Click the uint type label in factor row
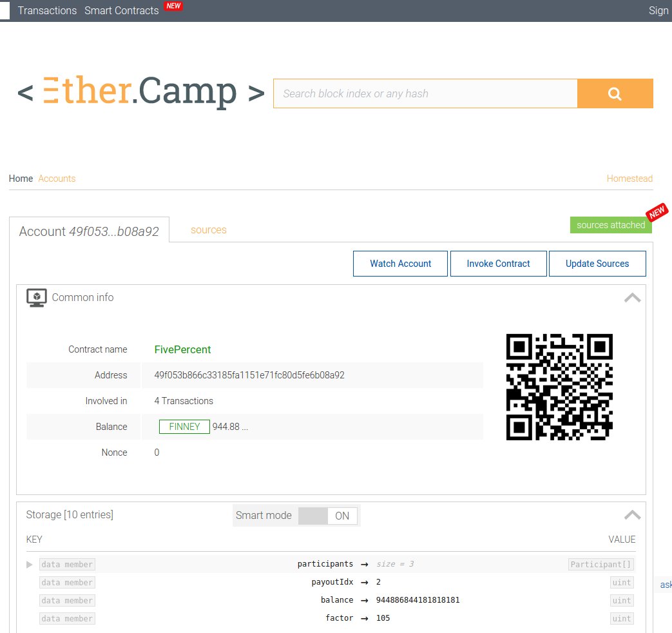The image size is (672, 633). [622, 618]
